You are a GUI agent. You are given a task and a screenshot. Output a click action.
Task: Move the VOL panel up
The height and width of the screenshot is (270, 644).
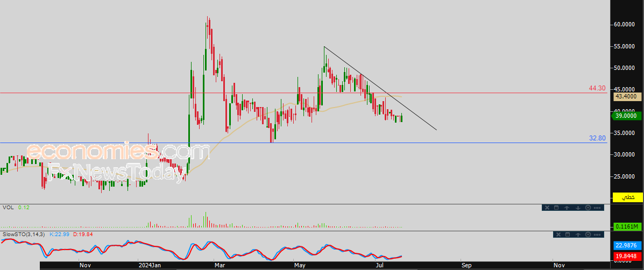click(x=567, y=208)
